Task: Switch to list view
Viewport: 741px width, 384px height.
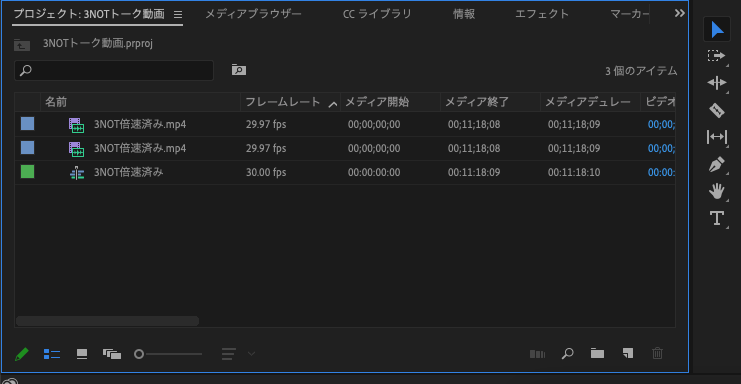Action: click(x=52, y=354)
